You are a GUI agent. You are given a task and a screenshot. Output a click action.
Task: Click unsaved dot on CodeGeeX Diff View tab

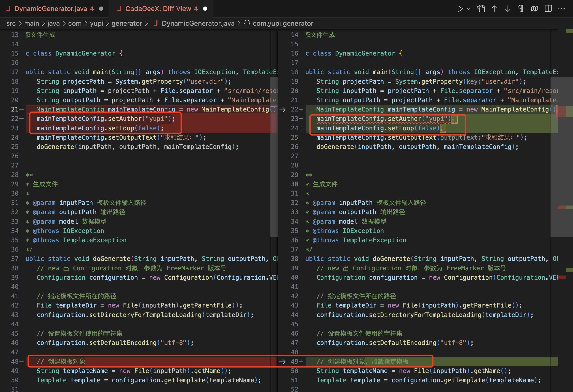click(x=205, y=9)
